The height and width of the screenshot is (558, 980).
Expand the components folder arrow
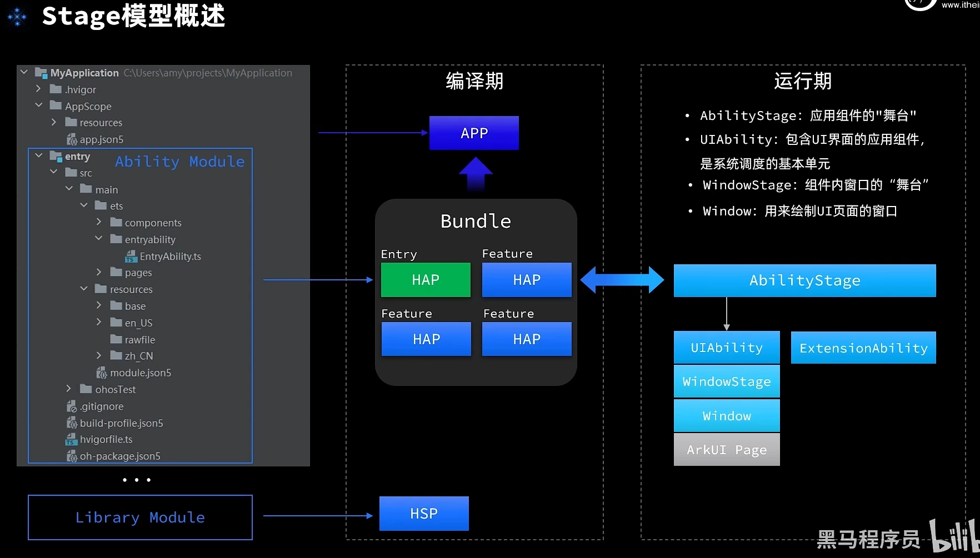click(99, 222)
